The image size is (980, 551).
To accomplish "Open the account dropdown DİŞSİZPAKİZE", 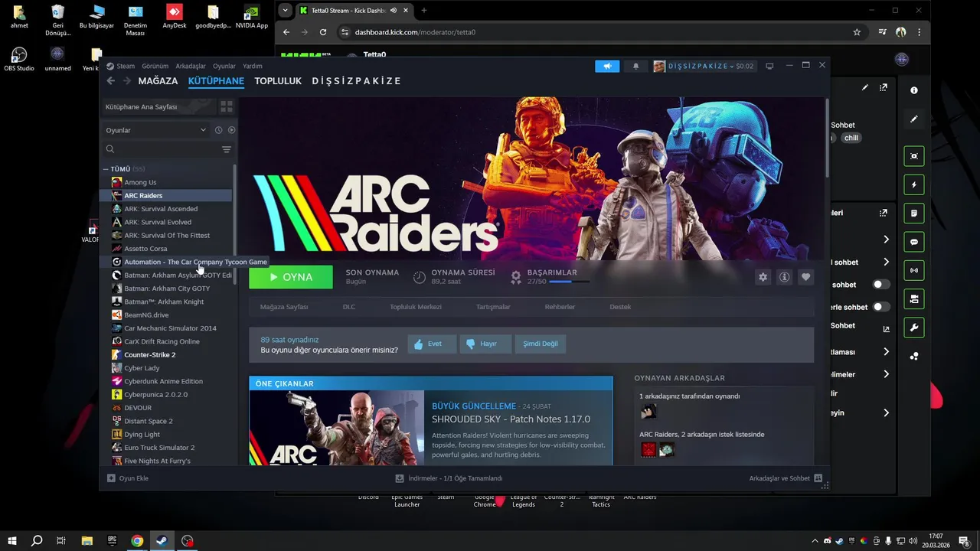I will coord(704,66).
